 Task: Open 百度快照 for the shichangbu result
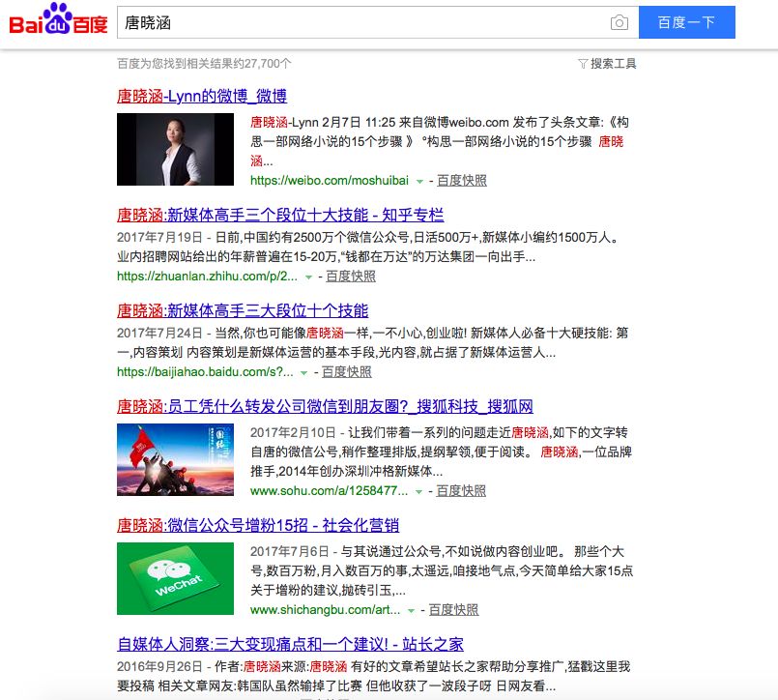tap(453, 610)
